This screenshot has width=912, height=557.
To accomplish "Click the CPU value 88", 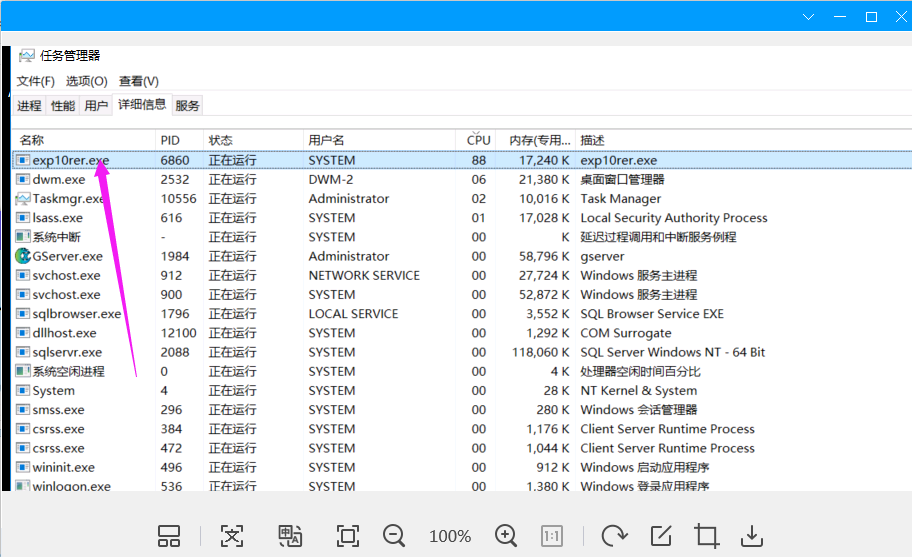I will [479, 160].
